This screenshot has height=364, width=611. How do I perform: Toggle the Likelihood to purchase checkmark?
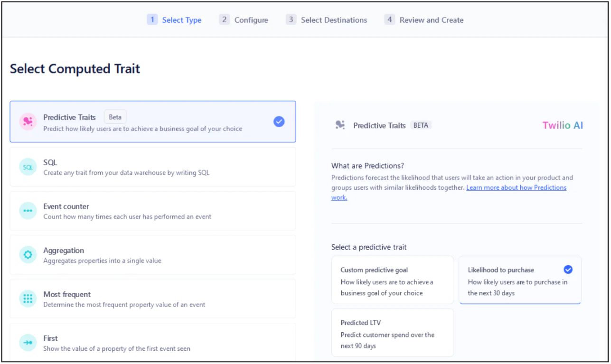[568, 270]
